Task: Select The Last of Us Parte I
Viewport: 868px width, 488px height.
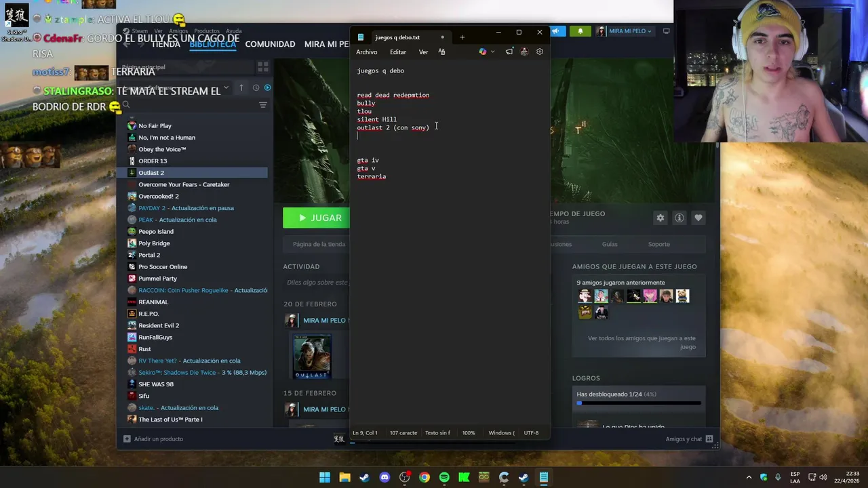Action: coord(170,420)
